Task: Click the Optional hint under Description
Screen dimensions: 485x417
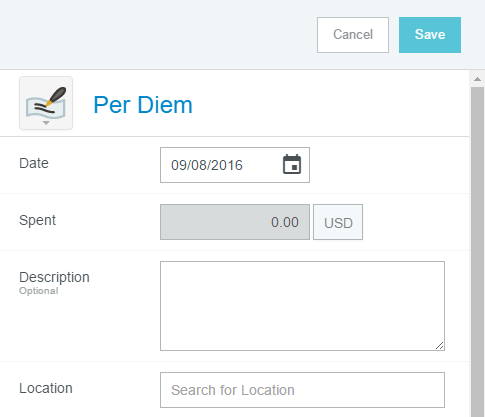Action: tap(39, 291)
